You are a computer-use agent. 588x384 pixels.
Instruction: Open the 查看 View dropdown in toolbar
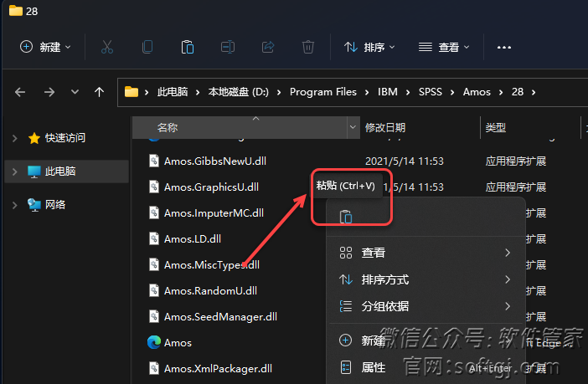click(444, 47)
